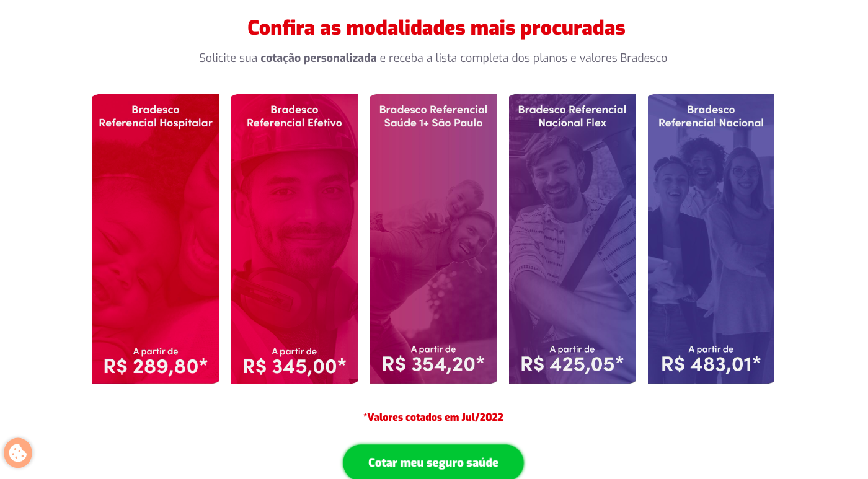Select the R$ 483,01 price text

click(711, 364)
